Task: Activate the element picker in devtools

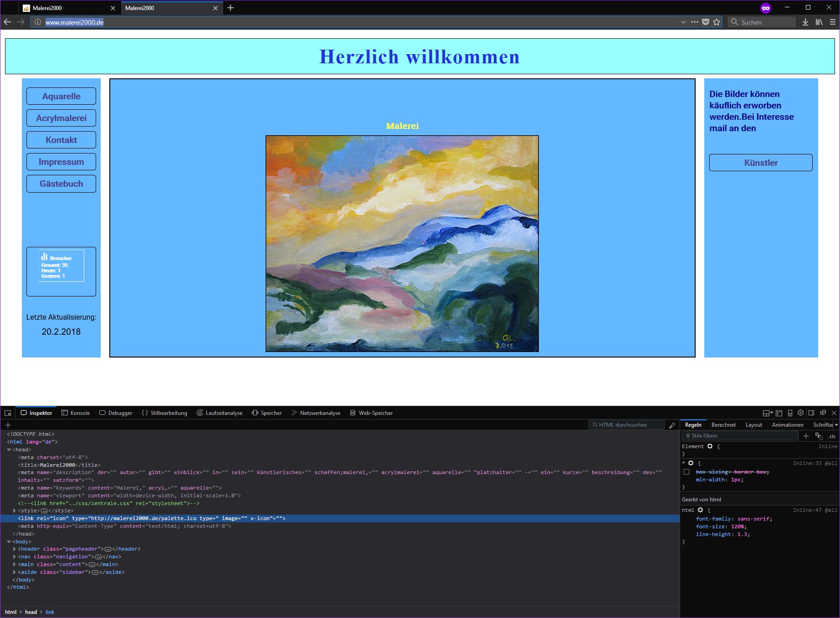Action: pos(8,413)
